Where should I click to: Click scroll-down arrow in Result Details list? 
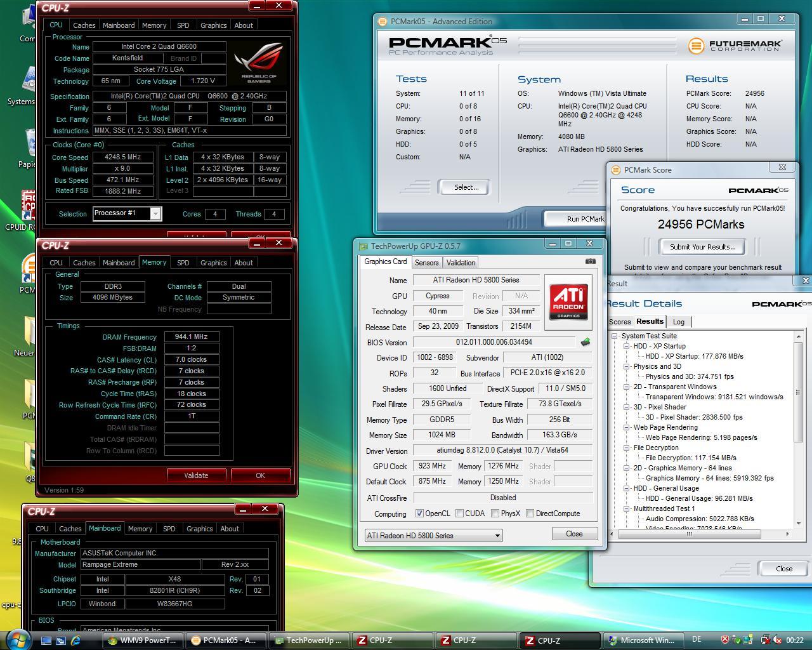(798, 523)
